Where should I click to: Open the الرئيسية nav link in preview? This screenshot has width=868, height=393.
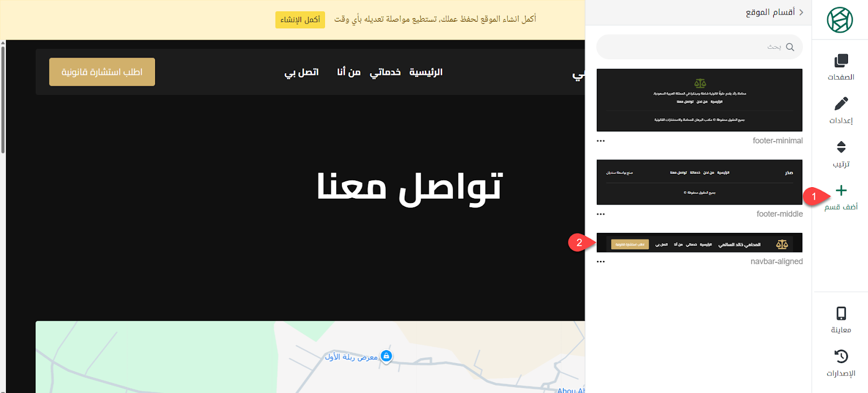pyautogui.click(x=426, y=72)
